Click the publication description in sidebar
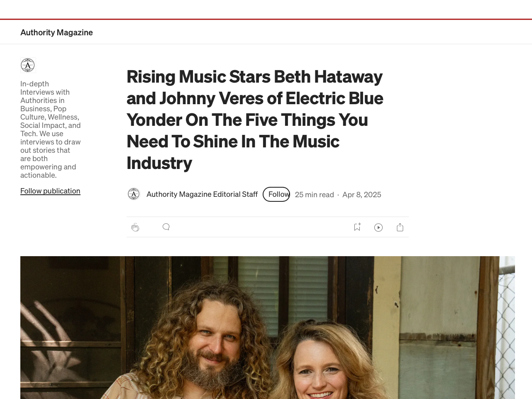The width and height of the screenshot is (532, 399). [x=51, y=130]
